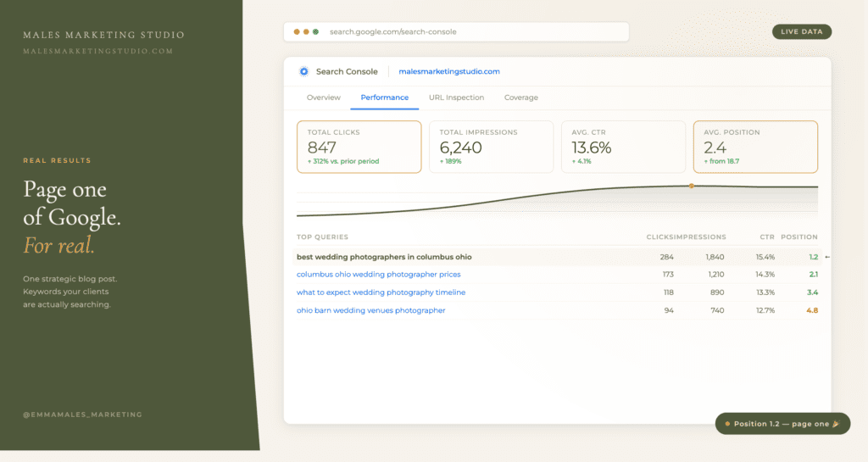The height and width of the screenshot is (462, 868).
Task: Click the IMPRESSIONS column header
Action: pos(698,237)
